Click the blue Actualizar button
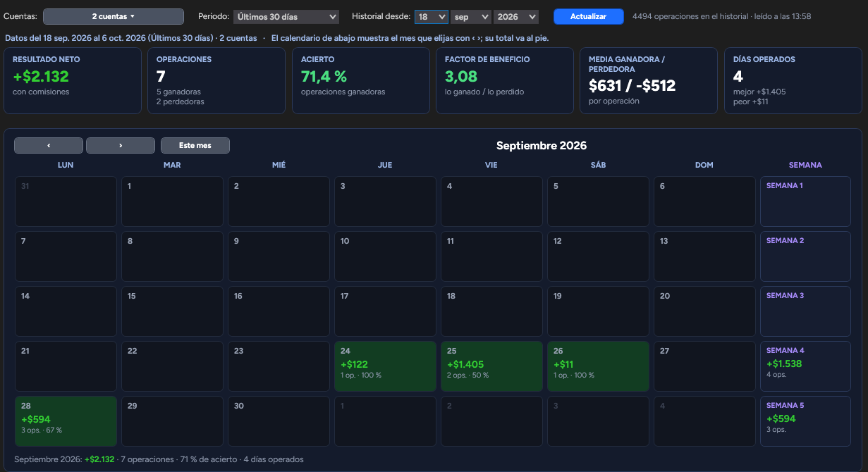The height and width of the screenshot is (472, 868). [x=589, y=16]
